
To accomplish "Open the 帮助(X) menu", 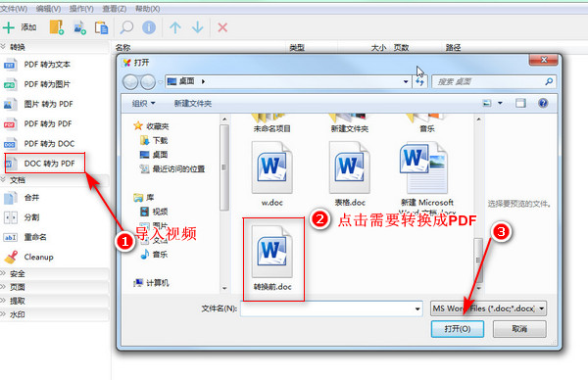I will (x=147, y=9).
